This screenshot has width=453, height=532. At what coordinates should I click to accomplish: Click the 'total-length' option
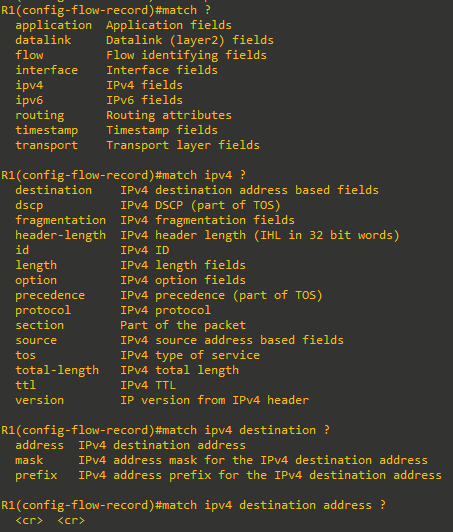pos(57,370)
